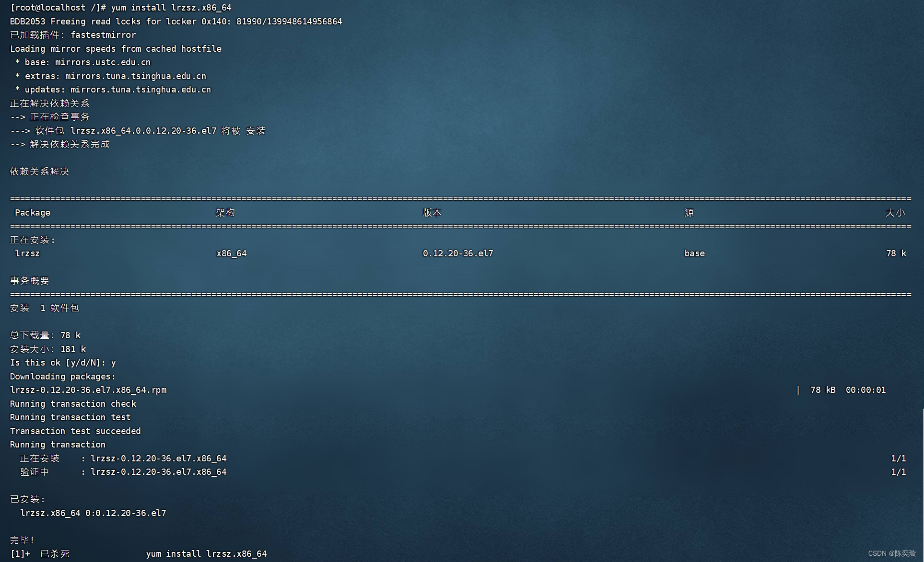Click the extras mirror line

[x=110, y=76]
